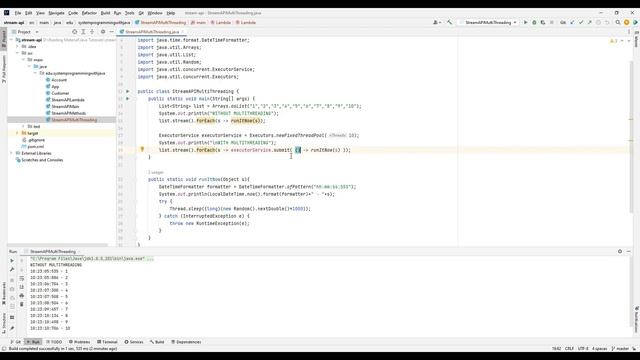The height and width of the screenshot is (360, 640).
Task: Expand the .idea folder in tree
Action: pyautogui.click(x=18, y=47)
